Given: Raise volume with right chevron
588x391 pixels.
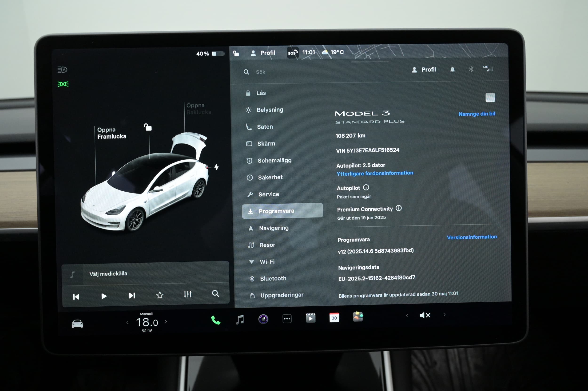Looking at the screenshot, I should (x=444, y=315).
